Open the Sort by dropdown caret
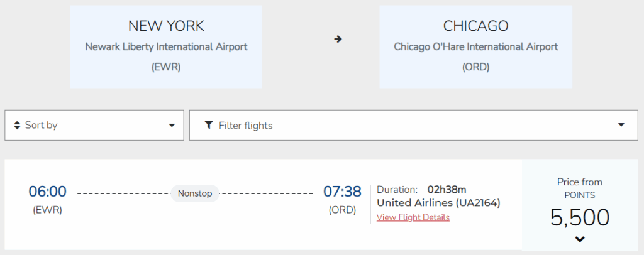The height and width of the screenshot is (255, 644). pyautogui.click(x=172, y=125)
